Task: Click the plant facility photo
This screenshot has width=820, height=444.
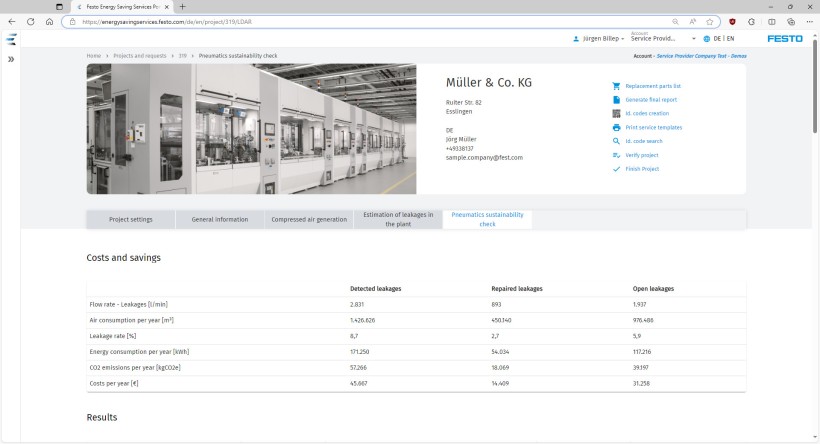Action: click(251, 129)
